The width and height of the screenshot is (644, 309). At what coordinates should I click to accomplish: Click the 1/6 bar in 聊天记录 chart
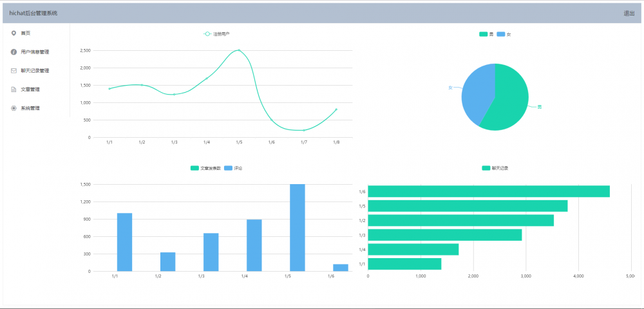(489, 191)
